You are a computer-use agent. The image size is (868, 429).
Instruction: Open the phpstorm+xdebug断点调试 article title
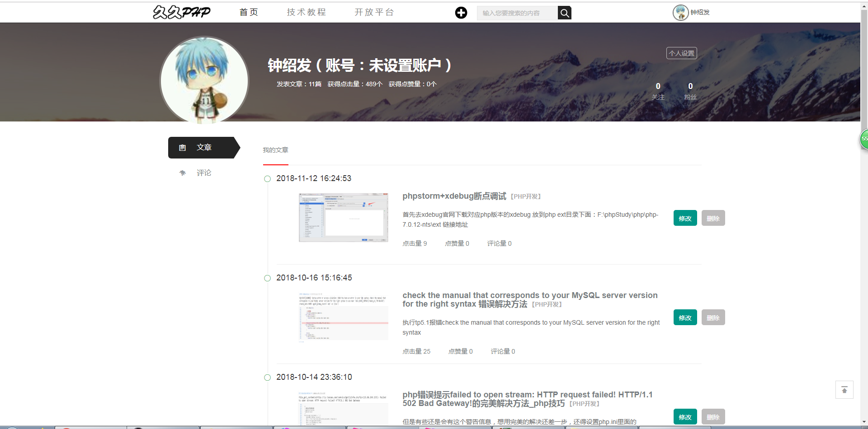454,196
